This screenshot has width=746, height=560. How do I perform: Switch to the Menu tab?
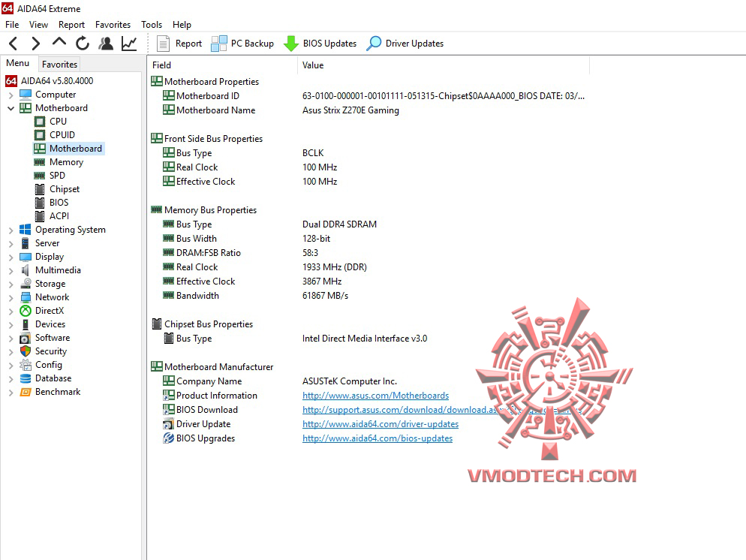[x=18, y=63]
